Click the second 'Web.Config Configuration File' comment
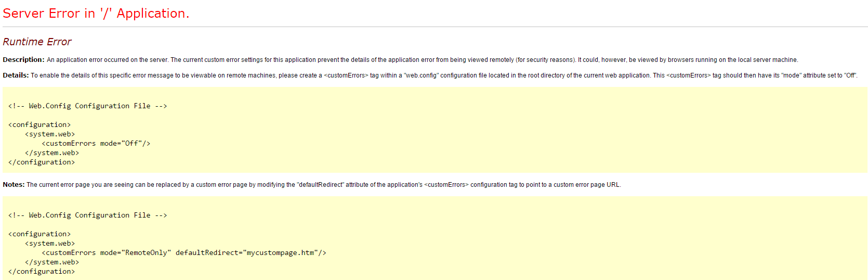 click(x=88, y=215)
